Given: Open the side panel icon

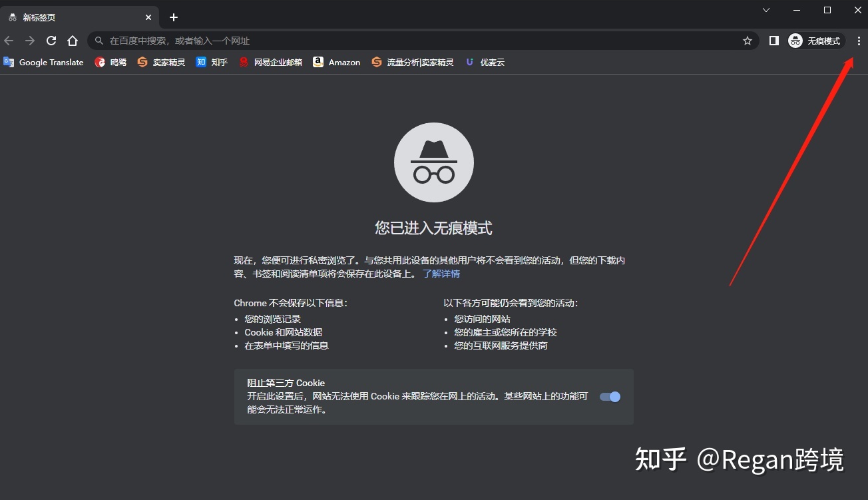Looking at the screenshot, I should (773, 41).
